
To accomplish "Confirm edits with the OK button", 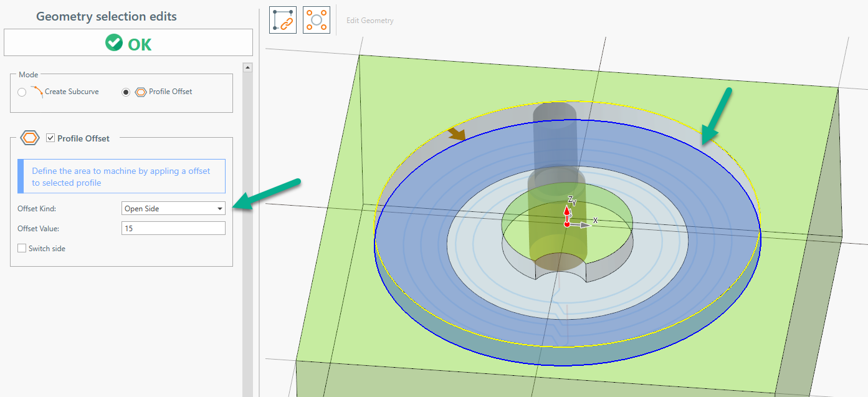I will (x=128, y=43).
